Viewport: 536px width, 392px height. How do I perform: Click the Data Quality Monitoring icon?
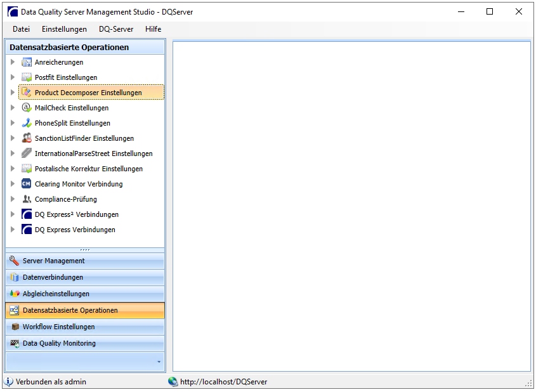point(15,343)
